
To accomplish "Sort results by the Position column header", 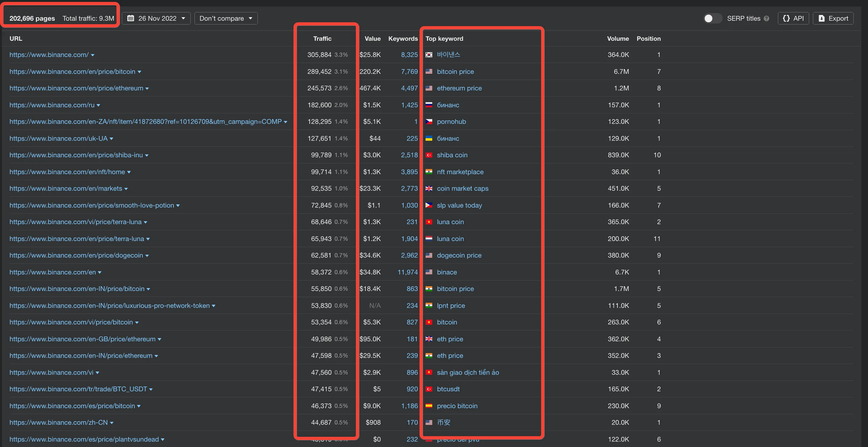I will coord(648,39).
